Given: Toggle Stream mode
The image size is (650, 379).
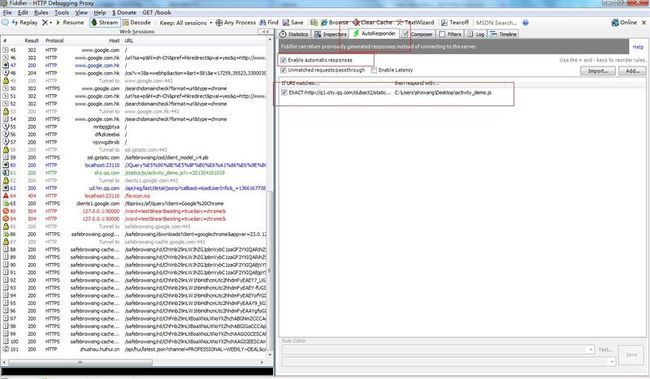Looking at the screenshot, I should point(104,22).
